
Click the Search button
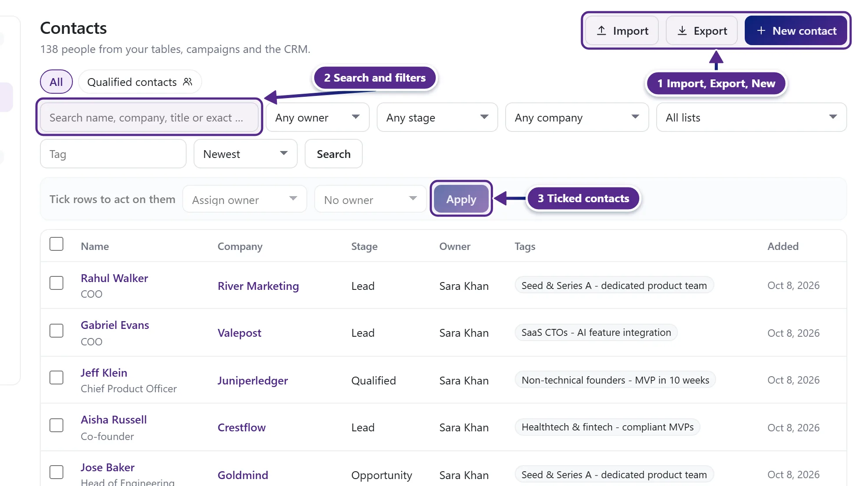pyautogui.click(x=333, y=154)
